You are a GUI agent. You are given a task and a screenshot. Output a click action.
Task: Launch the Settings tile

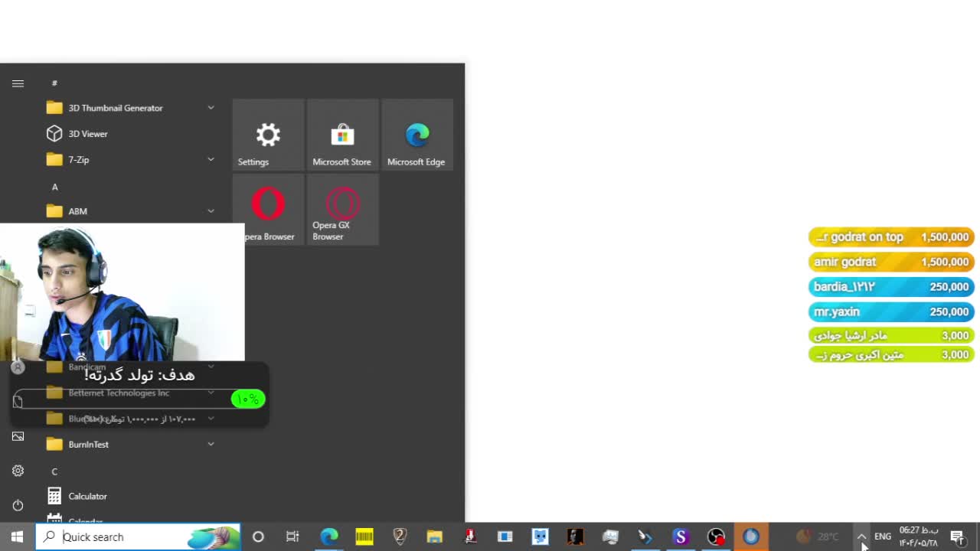pos(268,135)
